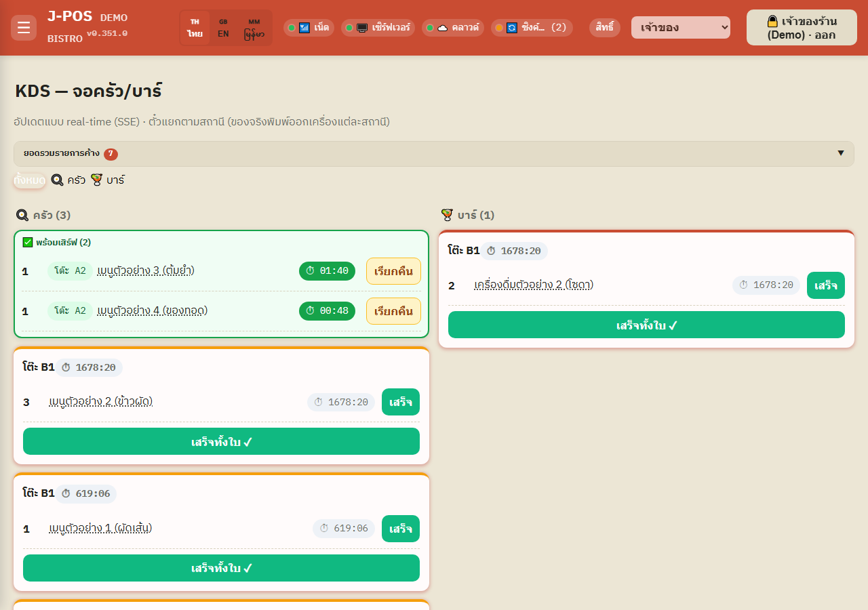Switch language to ไทย (TH)
Viewport: 868px width, 610px height.
[195, 28]
